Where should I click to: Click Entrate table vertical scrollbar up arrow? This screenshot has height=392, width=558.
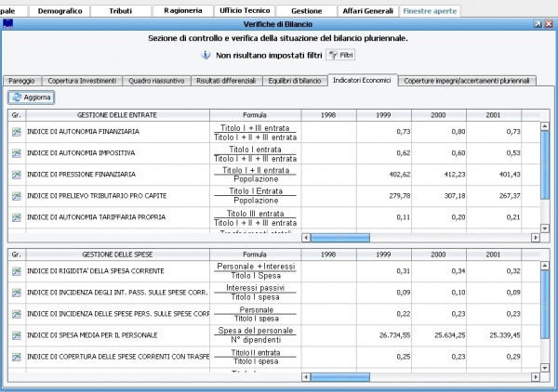[545, 126]
